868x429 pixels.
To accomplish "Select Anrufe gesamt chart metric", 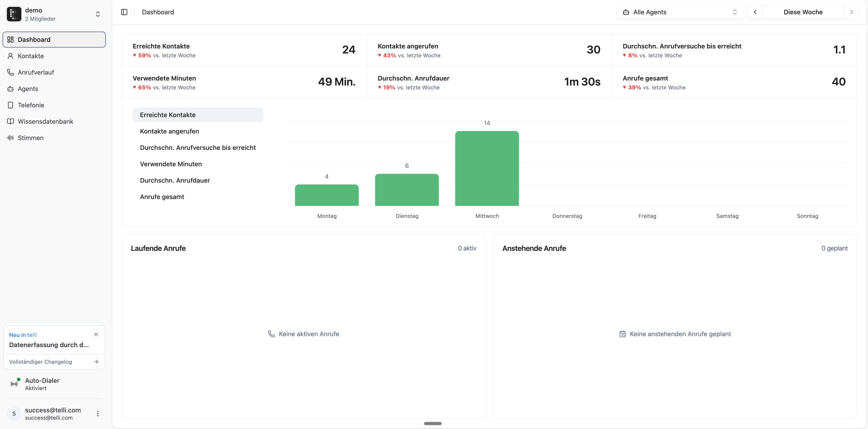I will coord(162,197).
